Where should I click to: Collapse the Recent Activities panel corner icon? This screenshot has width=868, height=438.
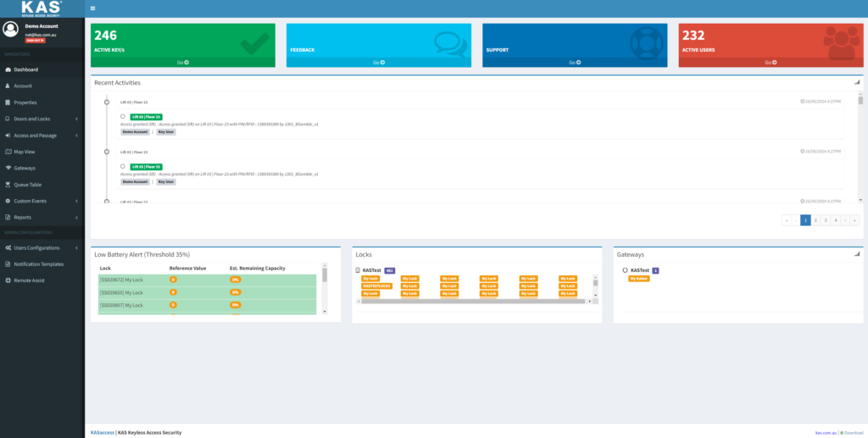click(857, 83)
